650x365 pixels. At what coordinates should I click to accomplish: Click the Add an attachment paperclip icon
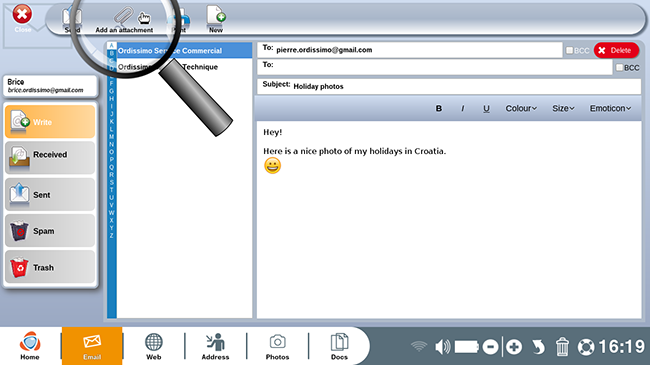click(x=123, y=16)
